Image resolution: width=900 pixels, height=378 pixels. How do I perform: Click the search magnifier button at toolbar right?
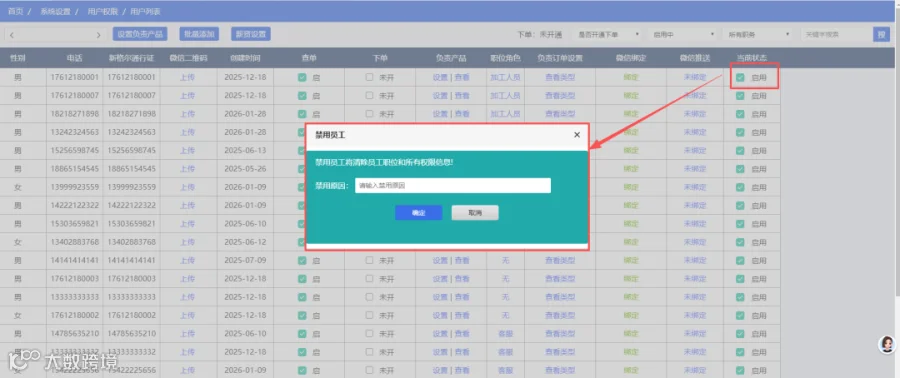click(x=881, y=34)
